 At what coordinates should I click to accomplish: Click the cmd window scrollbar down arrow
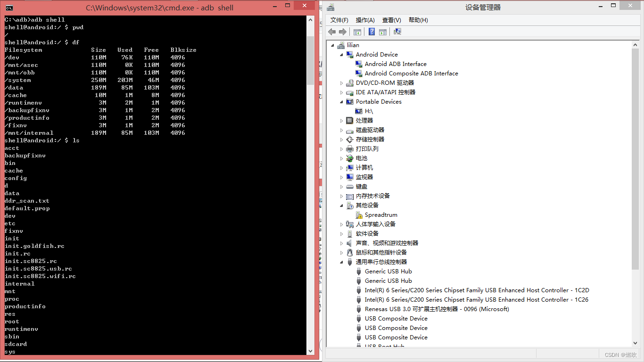point(310,351)
